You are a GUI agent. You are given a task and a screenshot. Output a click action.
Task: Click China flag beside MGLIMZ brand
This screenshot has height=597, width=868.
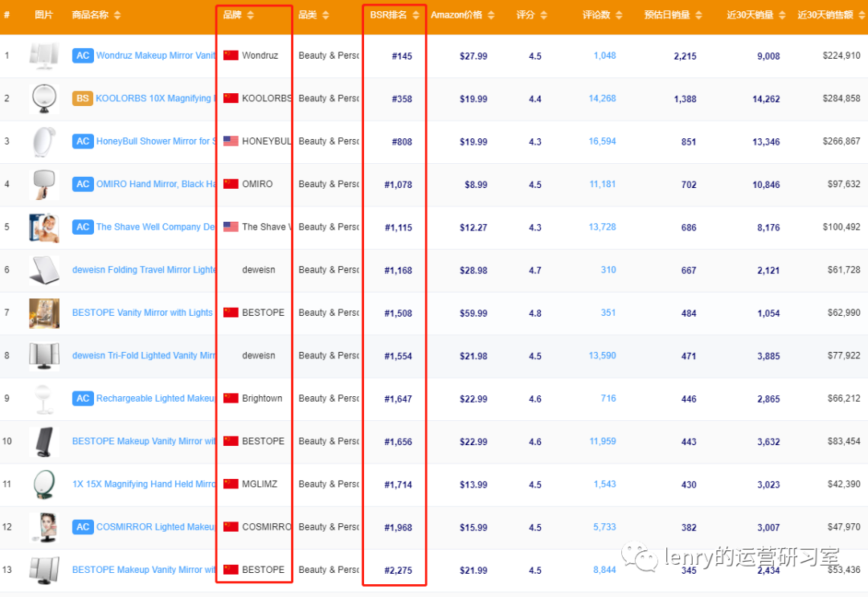(231, 485)
